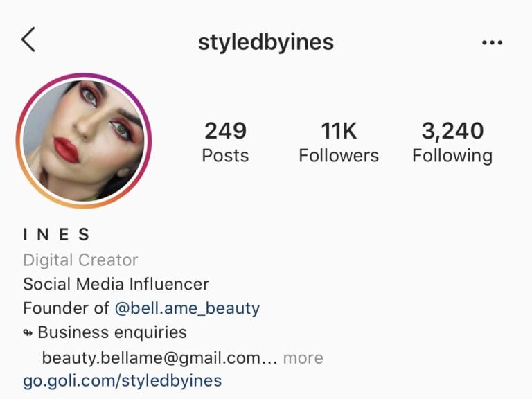Viewport: 532px width, 399px height.
Task: Tap the beauty.bellame@gmail.com email text
Action: tap(151, 358)
